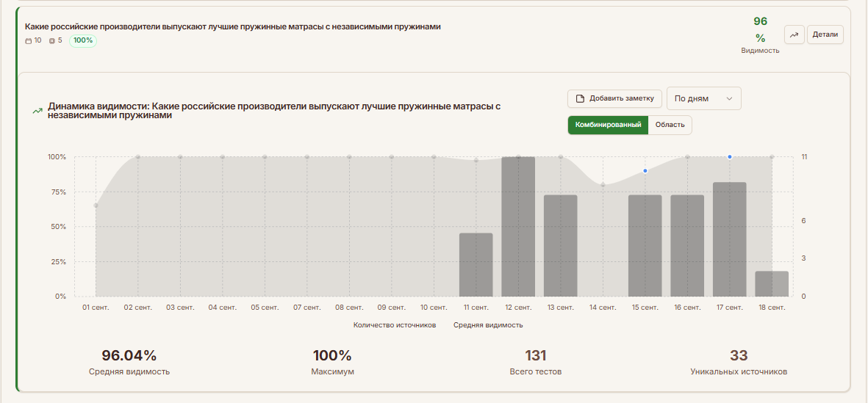Click the query title about пружинные матрасы
868x403 pixels.
click(233, 26)
